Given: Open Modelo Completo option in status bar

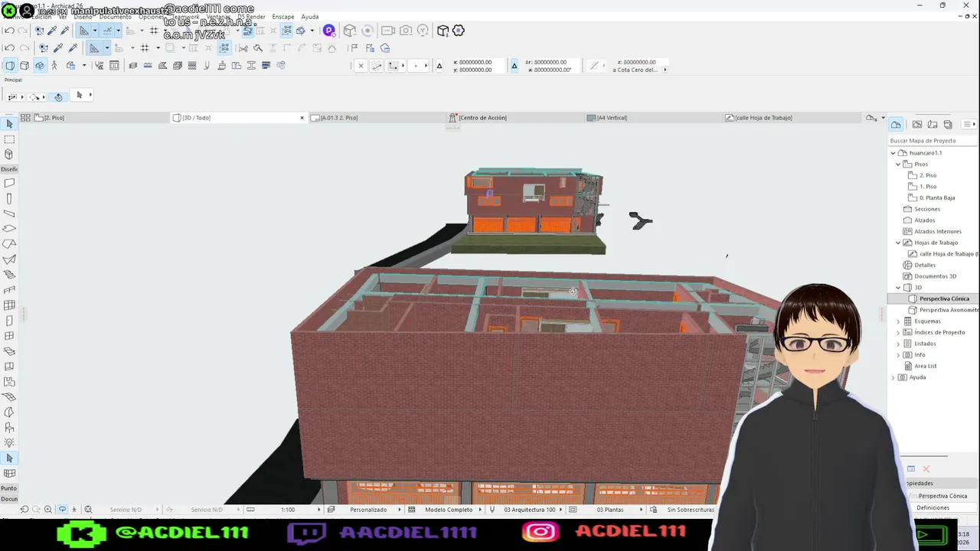Looking at the screenshot, I should pyautogui.click(x=449, y=510).
